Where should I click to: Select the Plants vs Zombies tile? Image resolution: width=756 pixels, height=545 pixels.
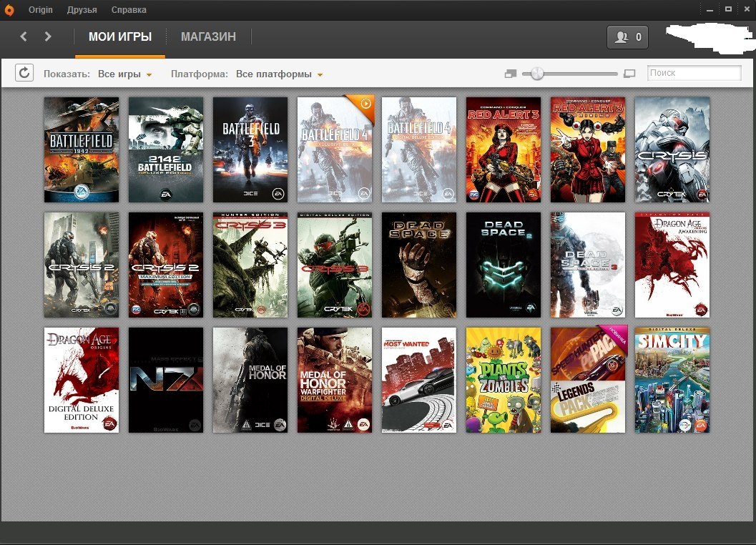pyautogui.click(x=504, y=380)
